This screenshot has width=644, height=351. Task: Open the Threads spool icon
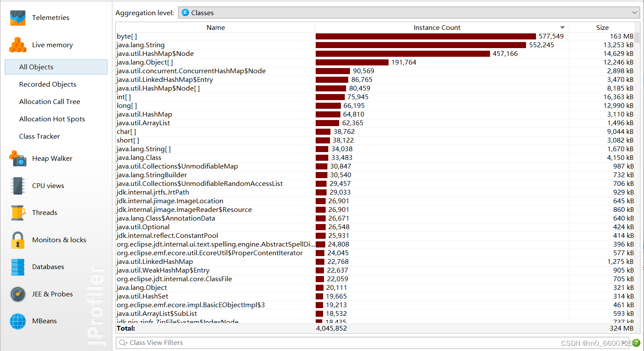click(18, 212)
